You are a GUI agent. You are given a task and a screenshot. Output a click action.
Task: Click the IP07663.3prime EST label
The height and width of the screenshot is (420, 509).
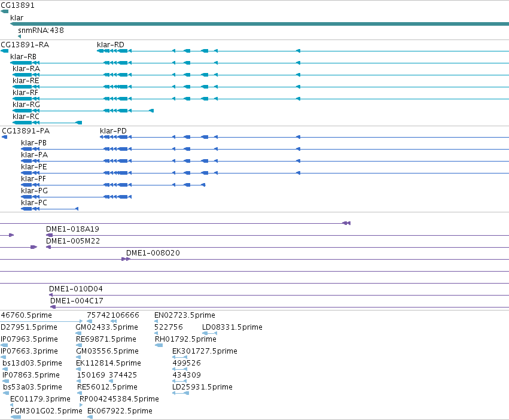coord(29,351)
